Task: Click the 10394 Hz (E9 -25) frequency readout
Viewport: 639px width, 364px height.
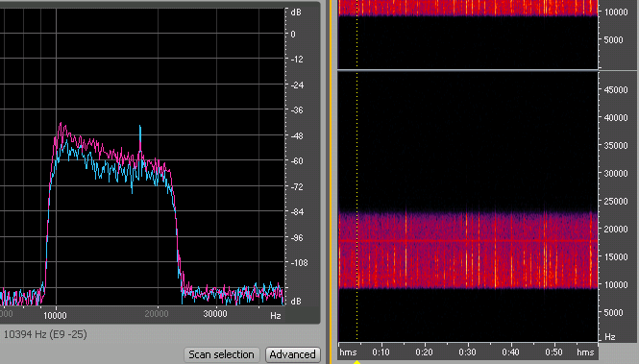Action: [45, 334]
